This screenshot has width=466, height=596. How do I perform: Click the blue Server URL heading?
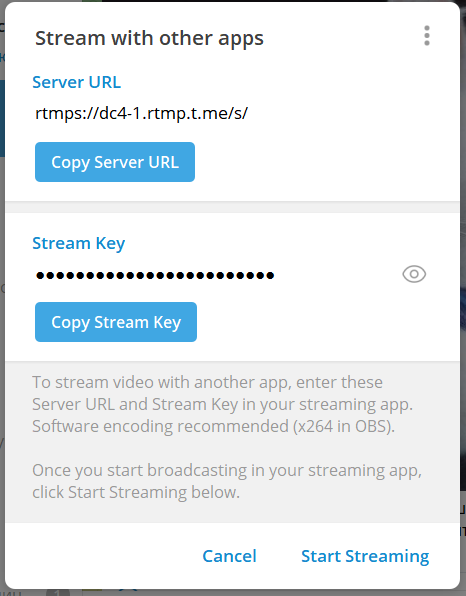76,82
